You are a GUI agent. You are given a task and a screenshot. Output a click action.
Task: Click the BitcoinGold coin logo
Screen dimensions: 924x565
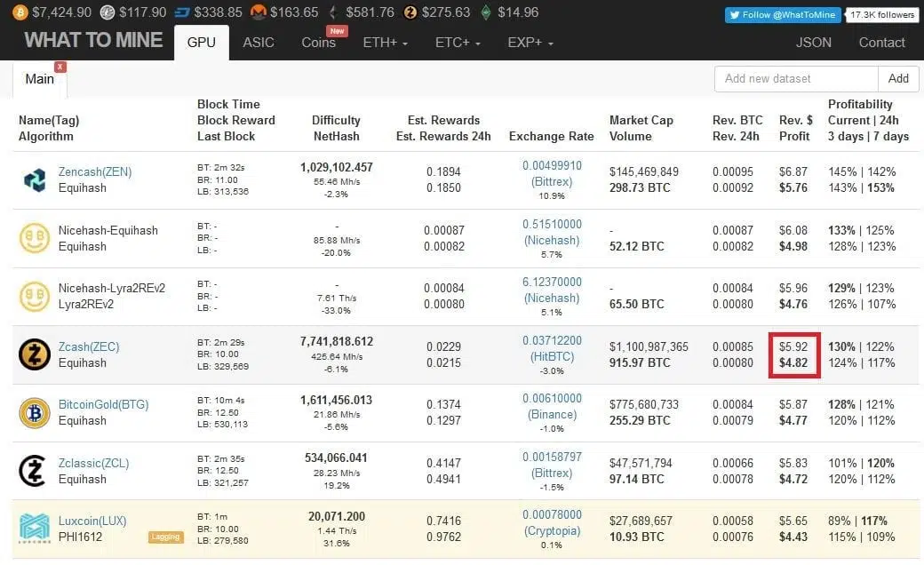click(x=35, y=412)
